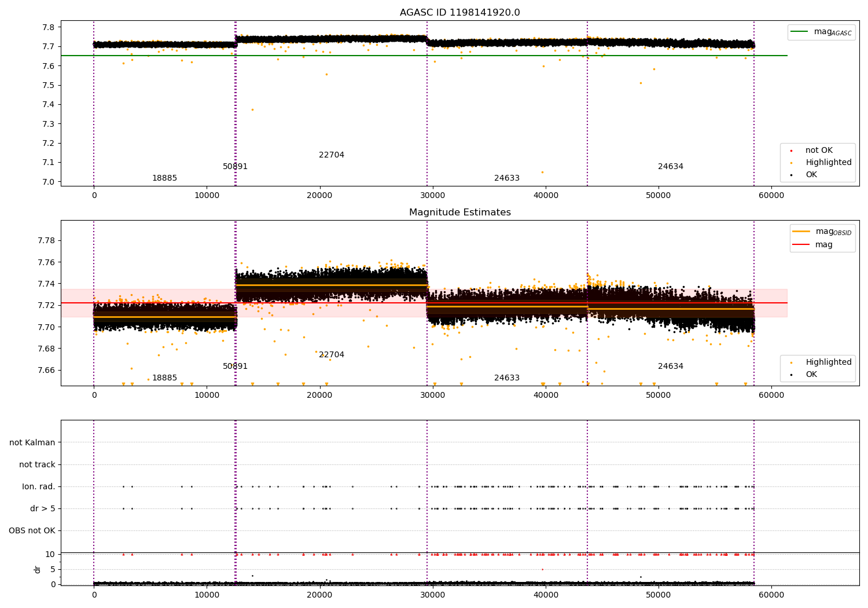Click obsid label 18885 in Magnitude Estimates plot
This screenshot has width=868, height=608.
pyautogui.click(x=164, y=378)
